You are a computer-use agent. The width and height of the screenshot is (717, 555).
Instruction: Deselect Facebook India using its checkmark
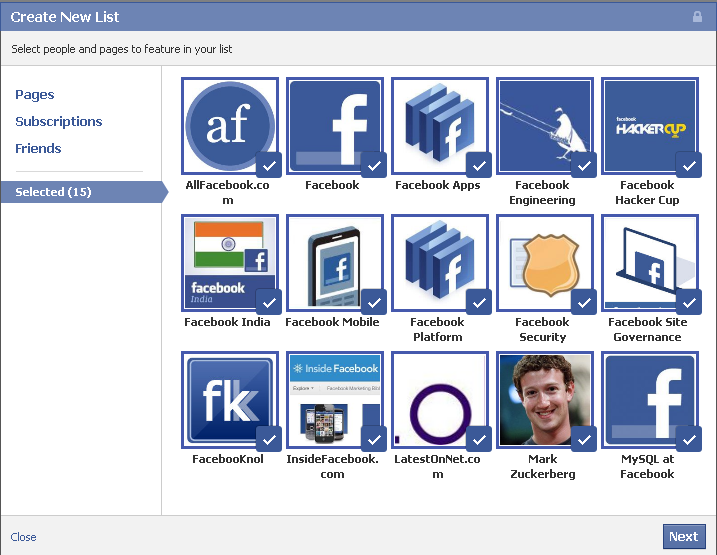[269, 302]
